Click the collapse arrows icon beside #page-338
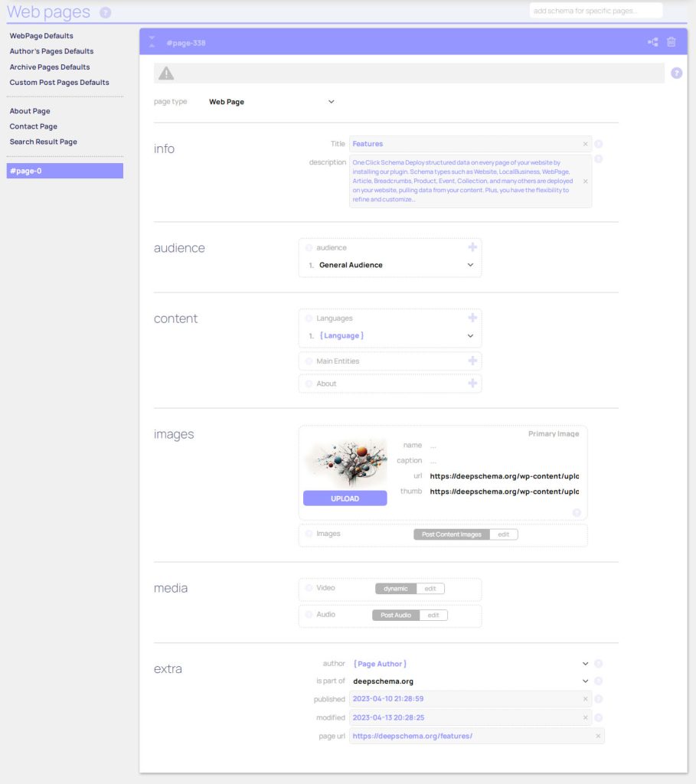The height and width of the screenshot is (784, 696). point(152,42)
